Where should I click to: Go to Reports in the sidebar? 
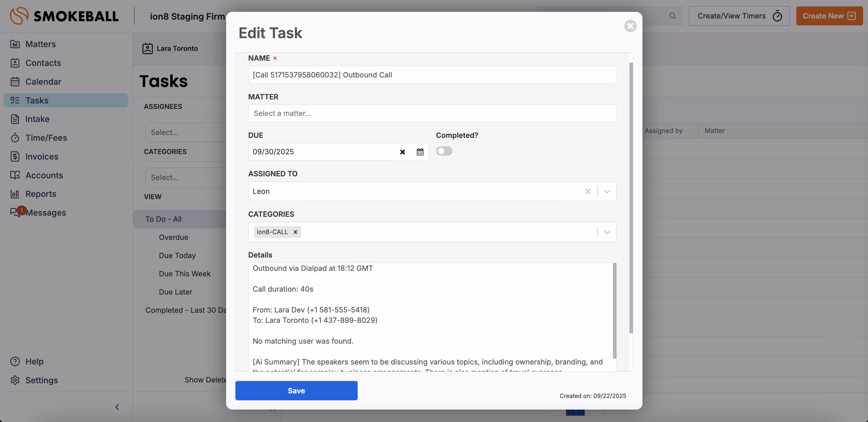pyautogui.click(x=41, y=194)
